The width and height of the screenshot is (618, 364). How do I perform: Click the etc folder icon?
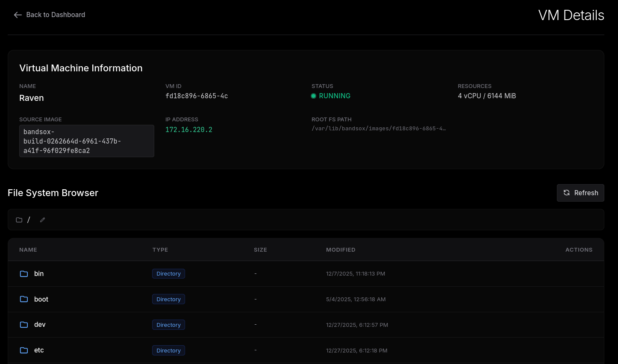tap(24, 350)
